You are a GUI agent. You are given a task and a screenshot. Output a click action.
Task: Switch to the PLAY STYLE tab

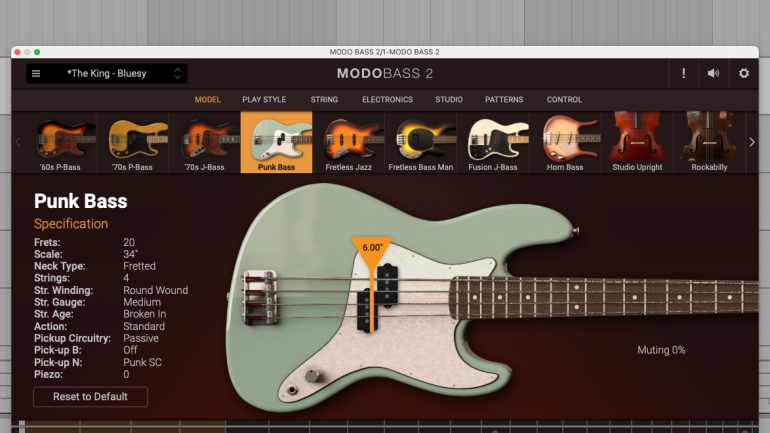(264, 100)
